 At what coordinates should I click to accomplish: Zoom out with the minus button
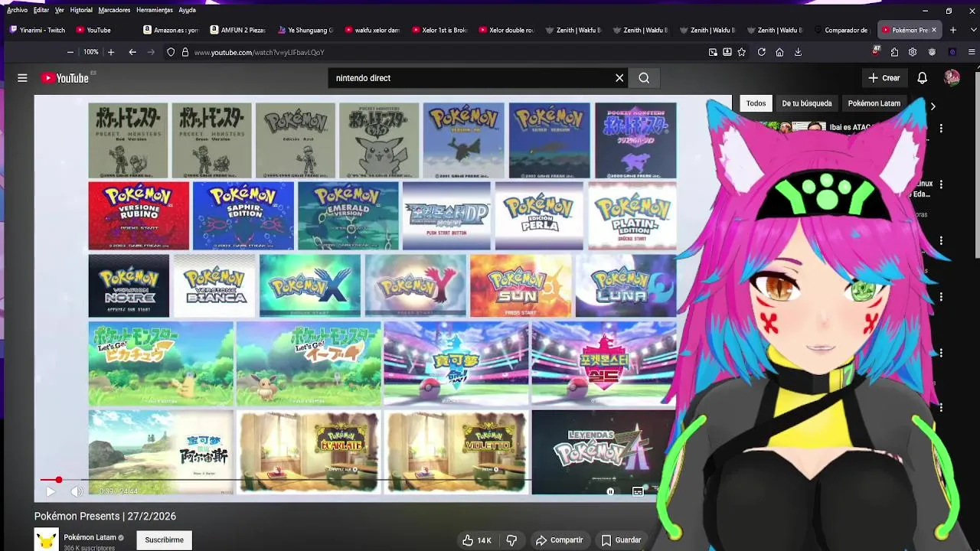point(70,52)
